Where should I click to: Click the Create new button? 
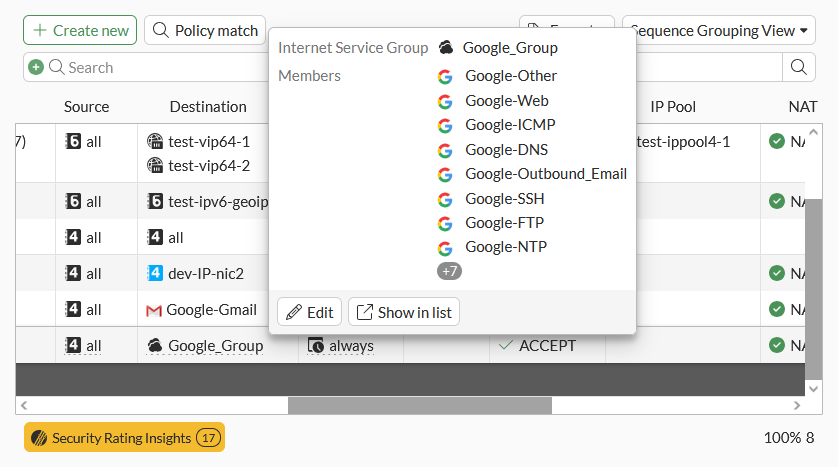pos(81,30)
